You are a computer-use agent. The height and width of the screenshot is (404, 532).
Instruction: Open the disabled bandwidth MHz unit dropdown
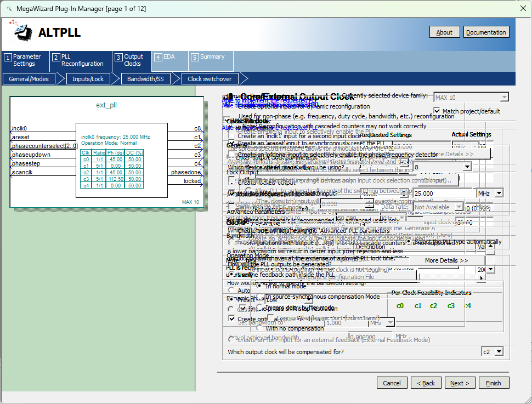point(381,323)
